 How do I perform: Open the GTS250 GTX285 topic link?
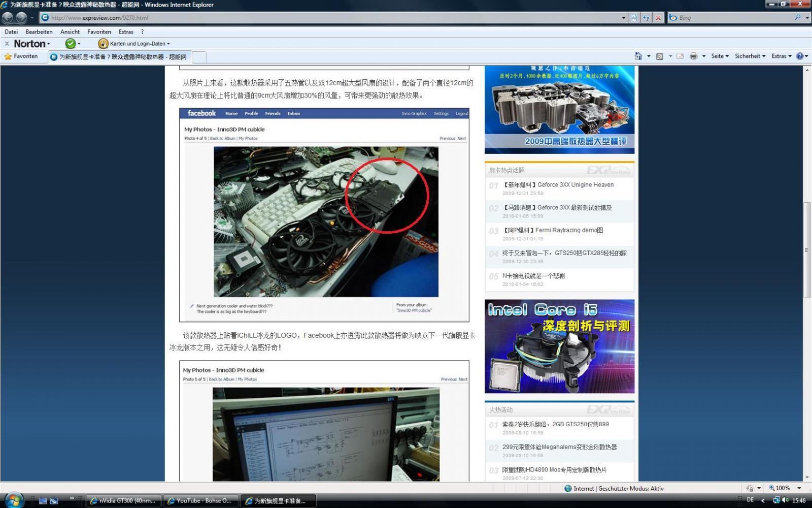[x=564, y=253]
